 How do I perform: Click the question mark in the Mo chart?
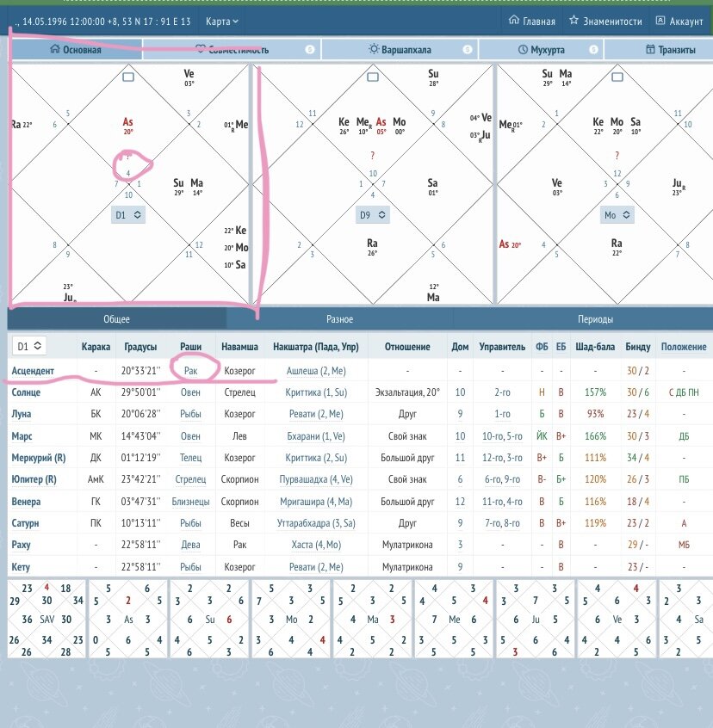[617, 156]
